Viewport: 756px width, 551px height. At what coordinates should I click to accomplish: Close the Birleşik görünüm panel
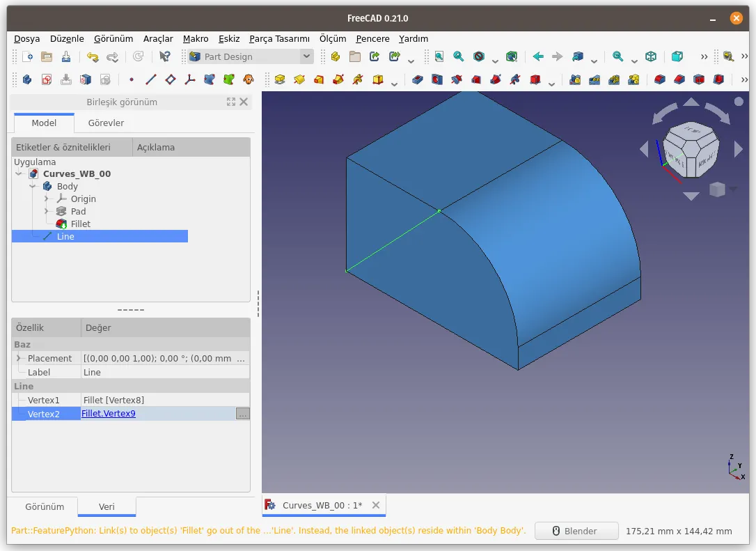244,102
